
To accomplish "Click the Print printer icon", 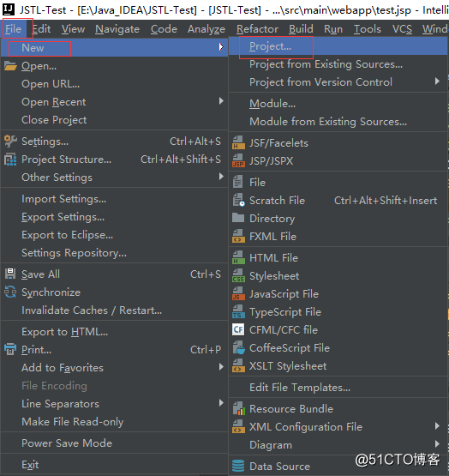I will [x=10, y=349].
